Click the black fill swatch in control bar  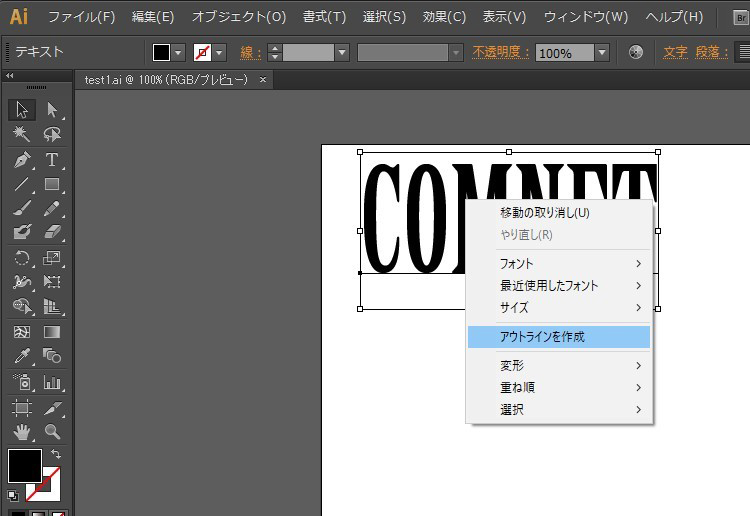click(x=161, y=52)
